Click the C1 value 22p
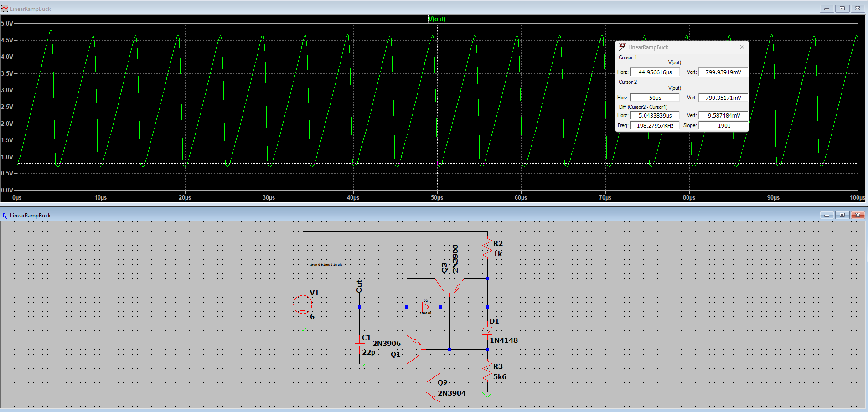Screen dimensions: 868x412 pos(368,352)
